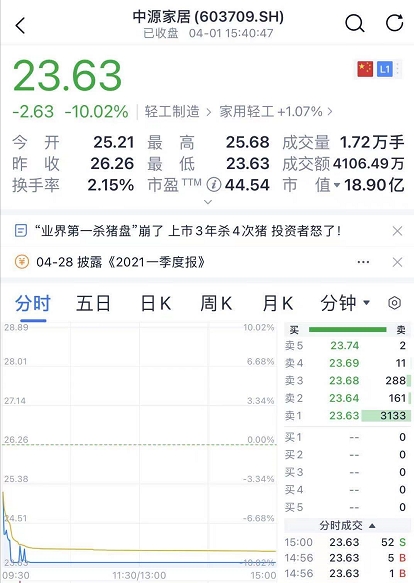Open the news document icon
This screenshot has width=414, height=583.
(21, 231)
